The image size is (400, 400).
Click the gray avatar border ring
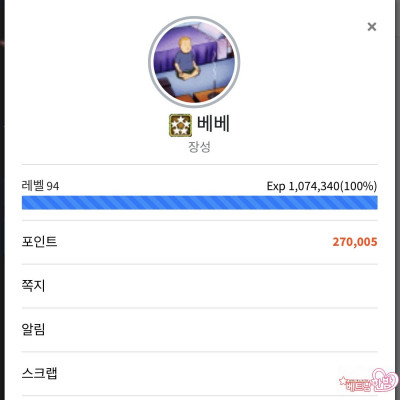tap(194, 18)
